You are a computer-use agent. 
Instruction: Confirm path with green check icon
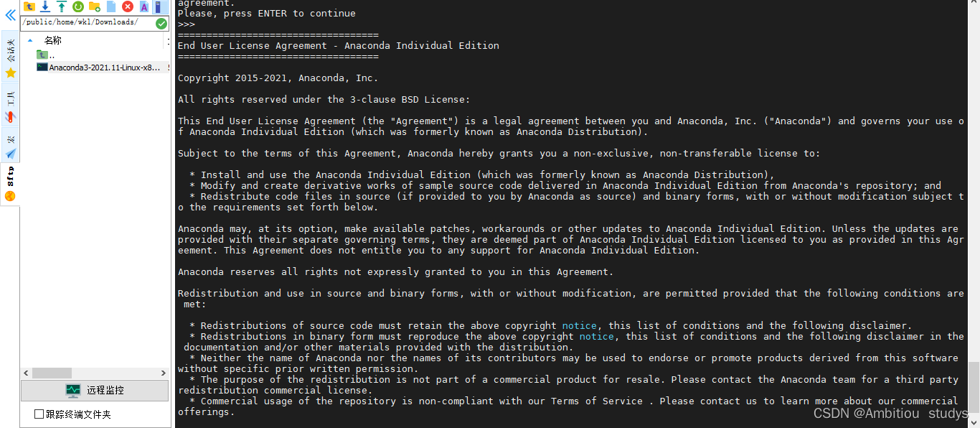coord(162,23)
